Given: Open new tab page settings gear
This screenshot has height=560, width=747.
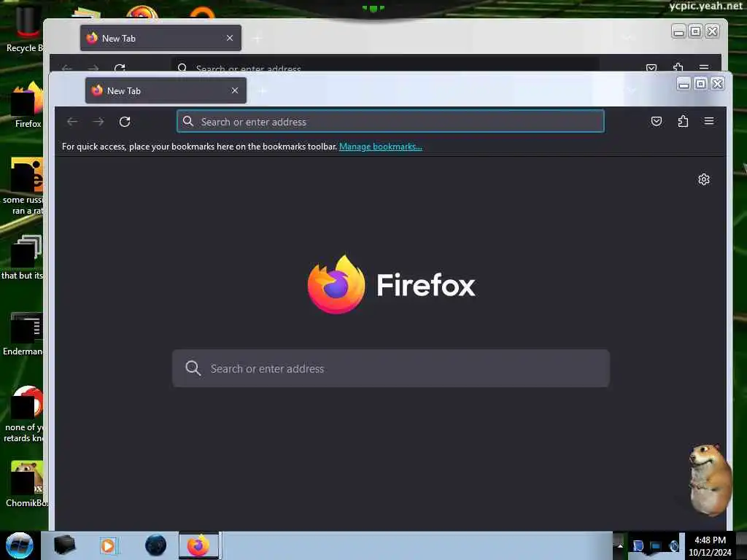Looking at the screenshot, I should [x=704, y=179].
